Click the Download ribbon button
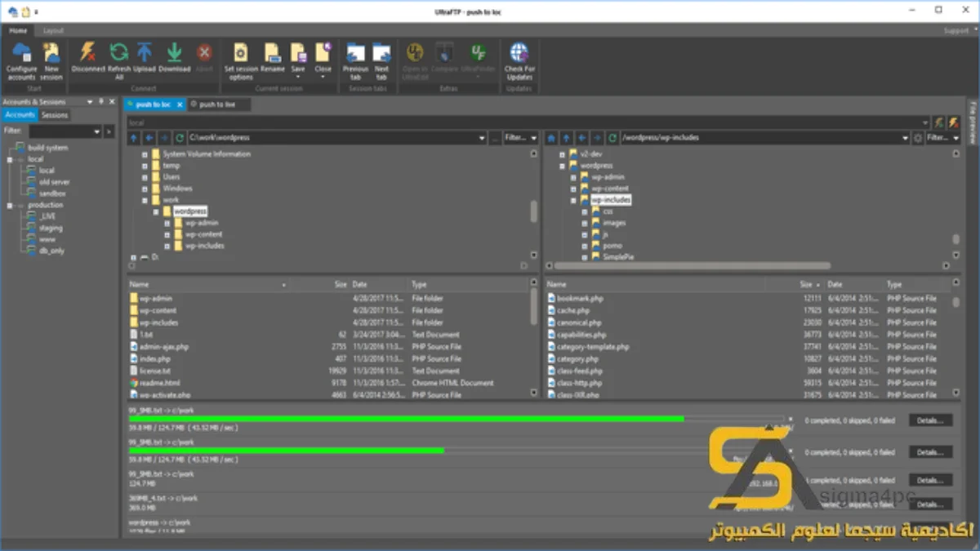Viewport: 980px width, 551px height. 174,58
